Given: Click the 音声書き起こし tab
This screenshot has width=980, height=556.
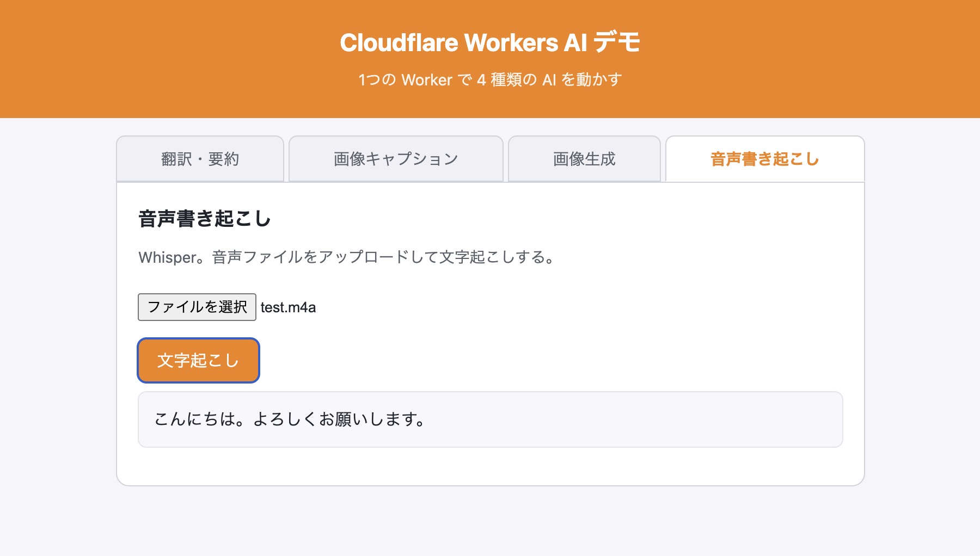Looking at the screenshot, I should point(765,159).
